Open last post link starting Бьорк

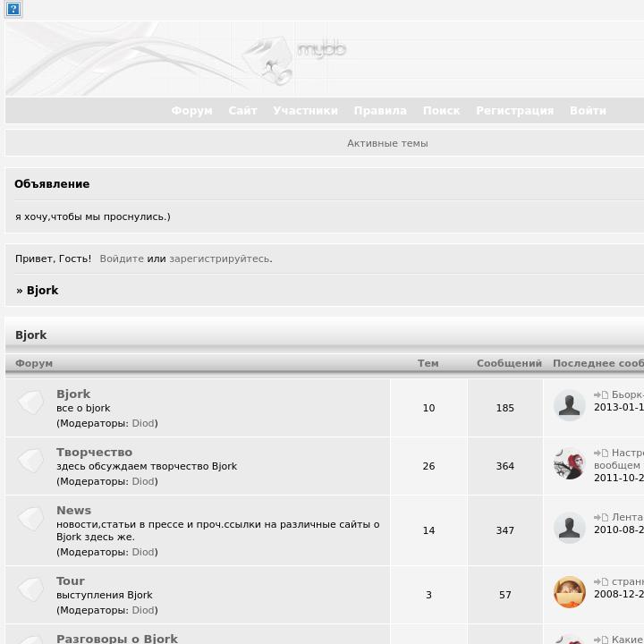click(628, 394)
